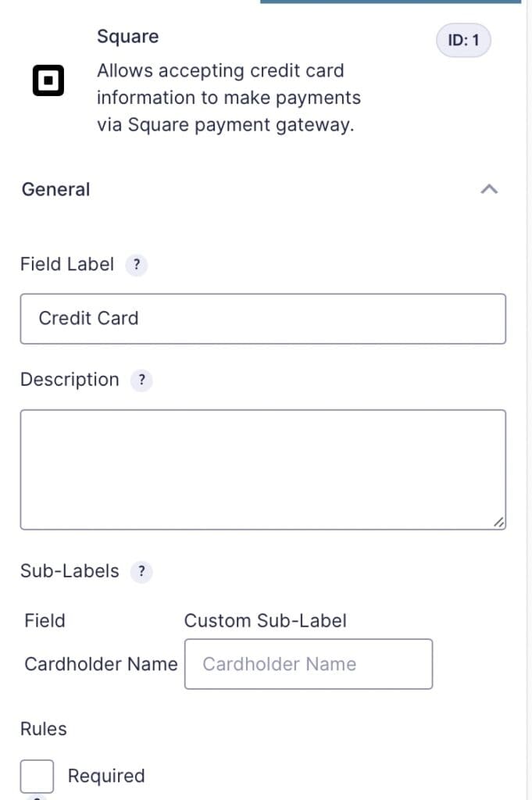Focus the Cardholder Name custom sub-label input
532x800 pixels.
(309, 664)
